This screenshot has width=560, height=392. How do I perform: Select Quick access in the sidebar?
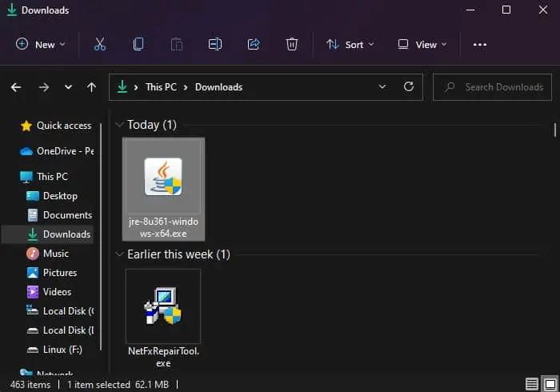click(63, 126)
